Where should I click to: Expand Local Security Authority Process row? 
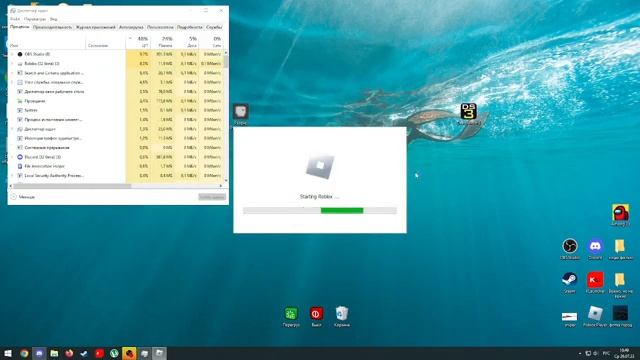point(12,176)
